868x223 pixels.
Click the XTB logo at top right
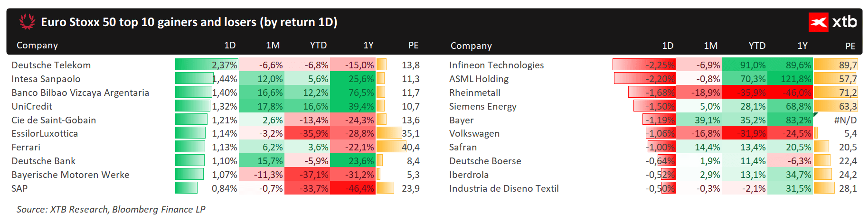point(833,22)
